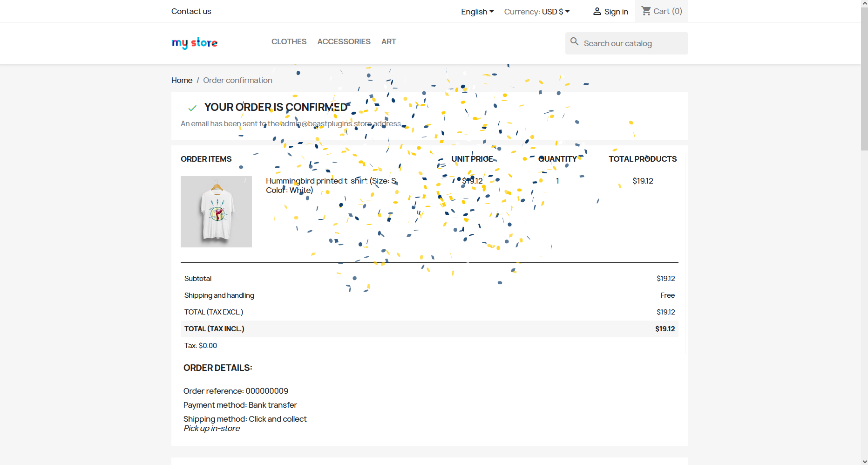Viewport: 868px width, 465px height.
Task: Navigate to Home breadcrumb
Action: tap(182, 80)
